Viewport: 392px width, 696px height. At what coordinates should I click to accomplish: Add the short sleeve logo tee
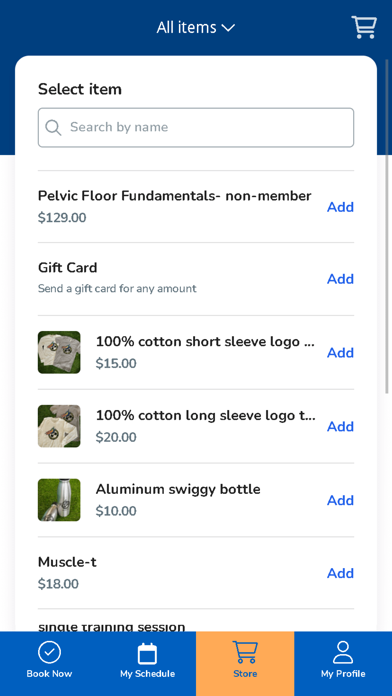[x=341, y=352]
